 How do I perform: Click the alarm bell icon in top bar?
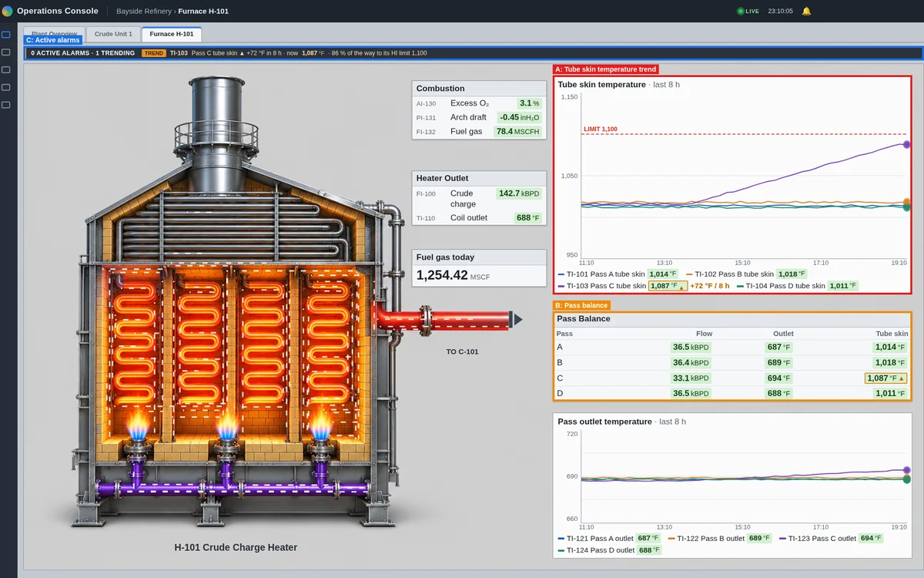pyautogui.click(x=806, y=11)
